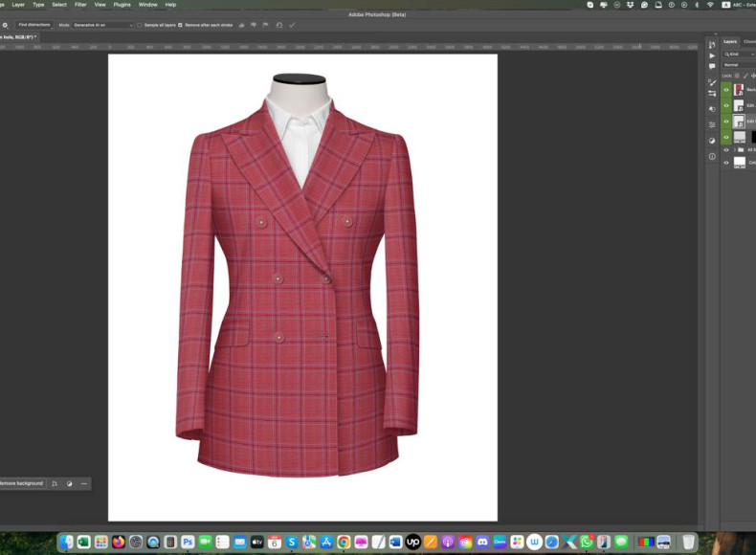
Task: Toggle visibility of the layer group folder
Action: pos(726,150)
